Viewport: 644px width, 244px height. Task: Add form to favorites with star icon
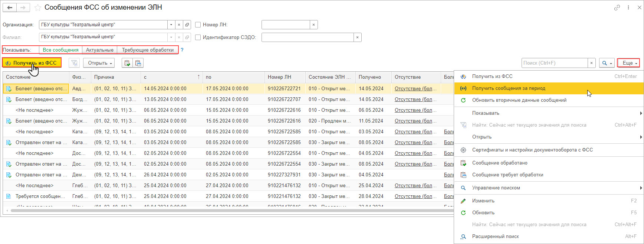pyautogui.click(x=37, y=7)
